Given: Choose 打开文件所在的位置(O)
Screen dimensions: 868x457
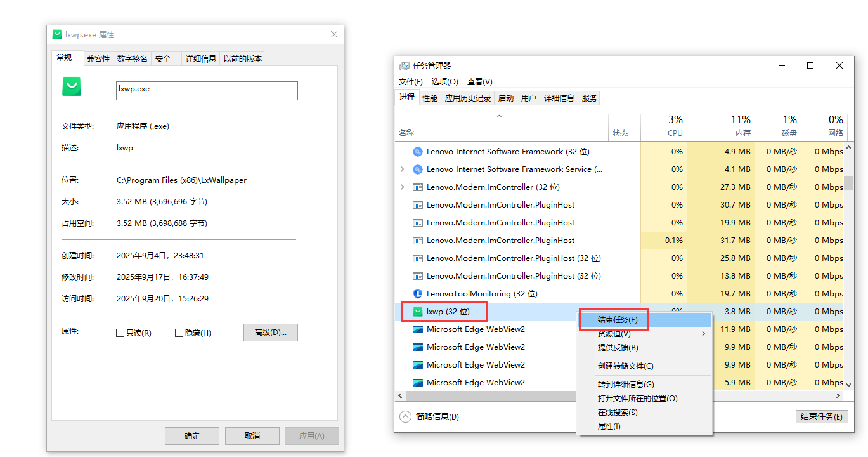Looking at the screenshot, I should coord(644,399).
